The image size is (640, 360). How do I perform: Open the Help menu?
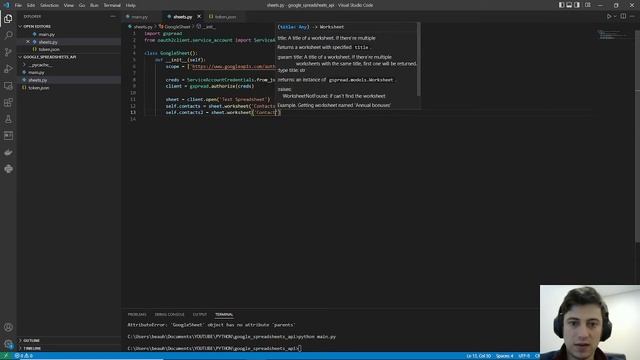click(x=131, y=5)
